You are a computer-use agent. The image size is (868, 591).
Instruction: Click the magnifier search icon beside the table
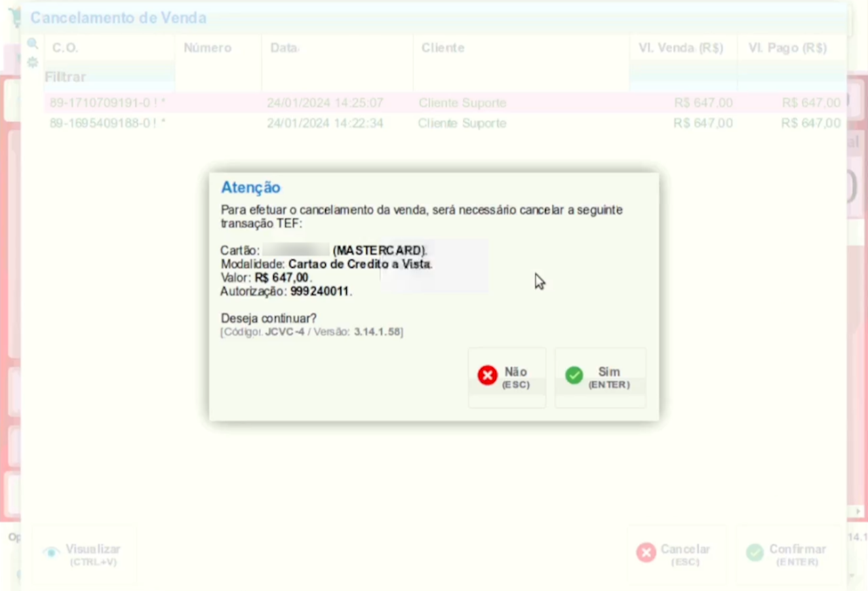coord(32,44)
